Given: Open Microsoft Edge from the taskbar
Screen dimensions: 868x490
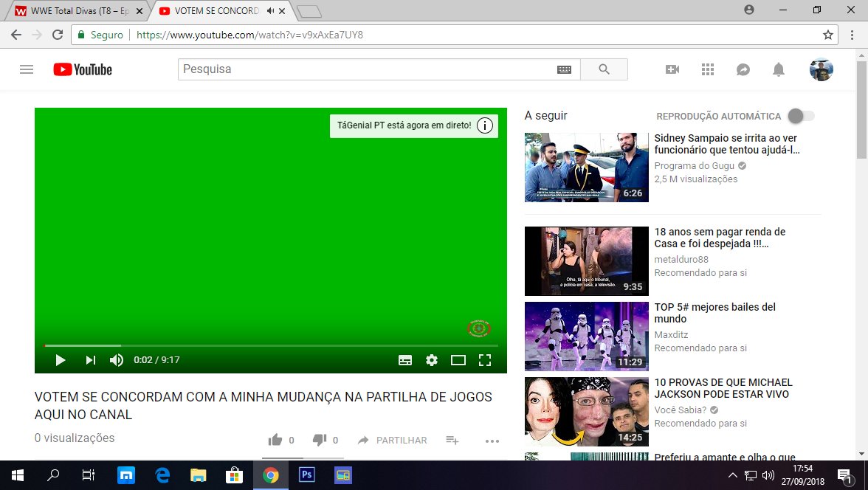Looking at the screenshot, I should [x=162, y=475].
